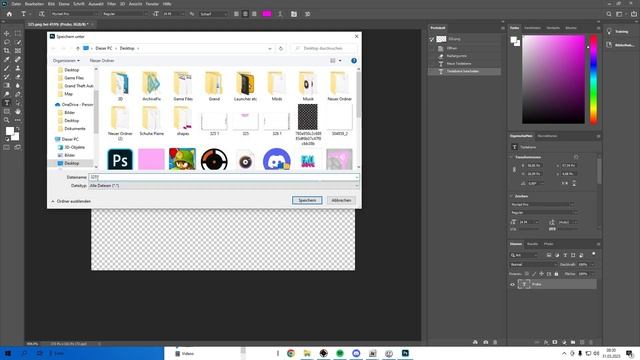The image size is (640, 360).
Task: Switch to the Eigenschaften panel tab
Action: coord(521,136)
